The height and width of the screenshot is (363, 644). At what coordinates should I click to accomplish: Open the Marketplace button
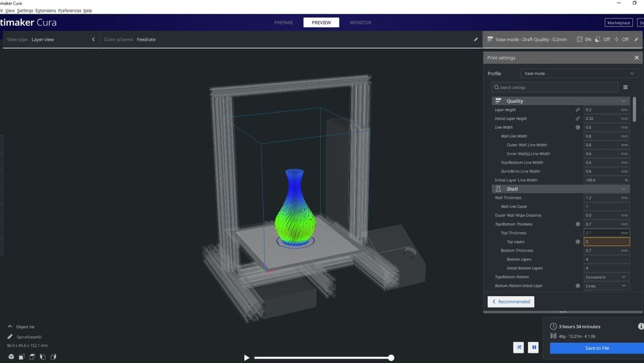click(619, 23)
